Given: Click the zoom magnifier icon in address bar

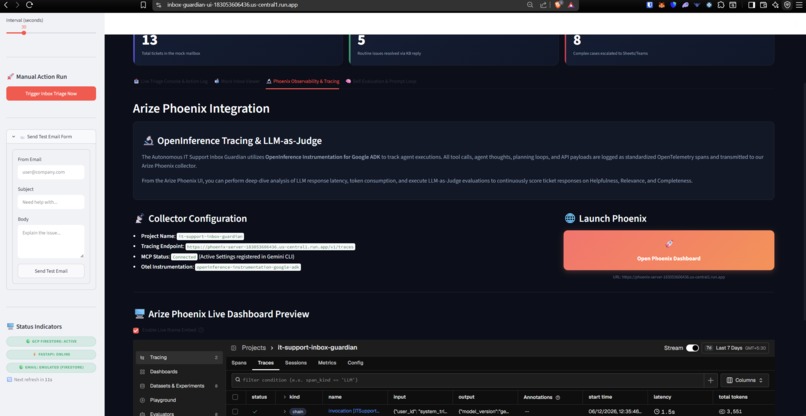Looking at the screenshot, I should point(530,5).
